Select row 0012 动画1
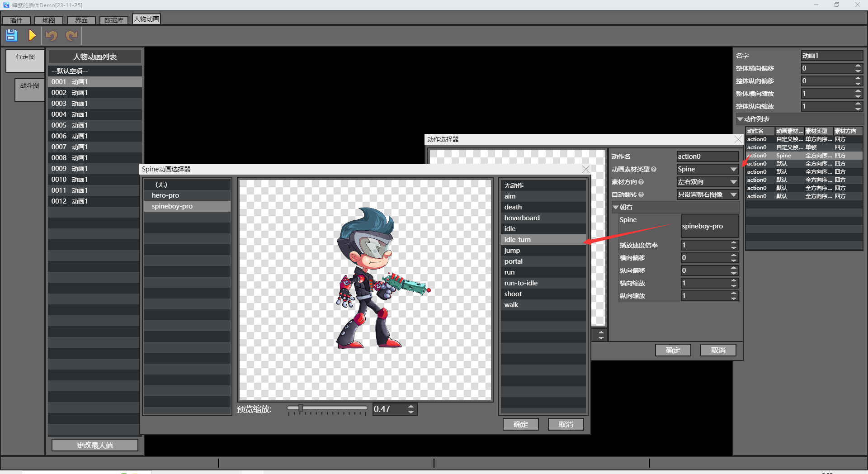Image resolution: width=868 pixels, height=474 pixels. 95,201
